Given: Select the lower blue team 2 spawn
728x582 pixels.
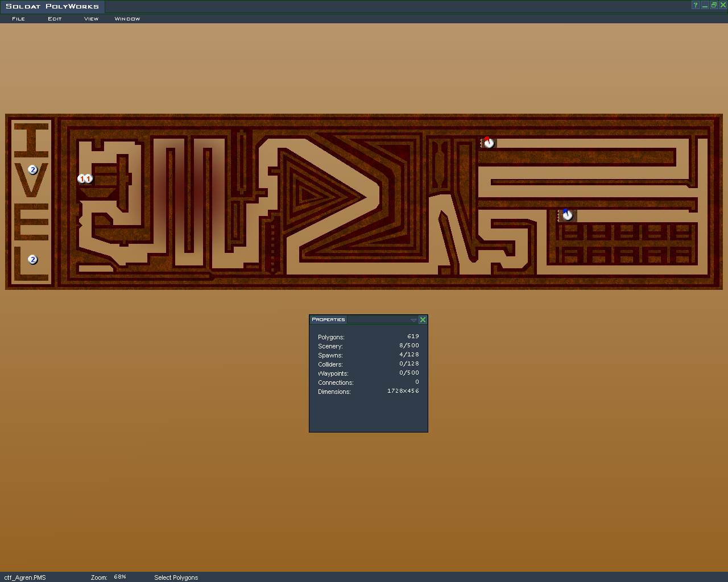Looking at the screenshot, I should coord(33,260).
